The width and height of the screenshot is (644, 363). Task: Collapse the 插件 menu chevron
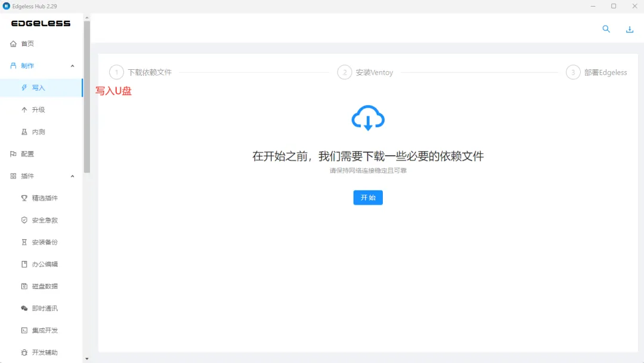[x=72, y=176]
